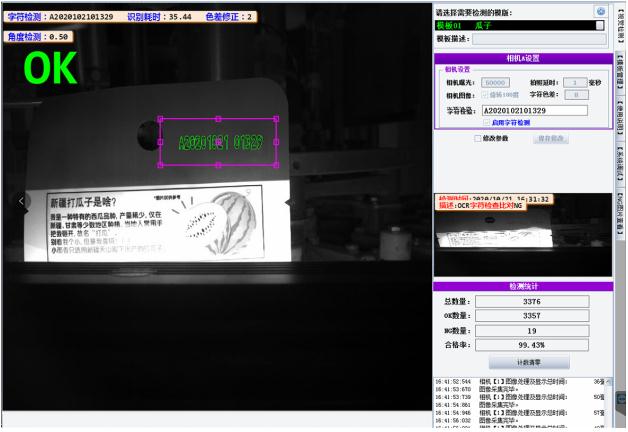Click the blue round icon beside the template prompt
628x432 pixels.
point(601,11)
